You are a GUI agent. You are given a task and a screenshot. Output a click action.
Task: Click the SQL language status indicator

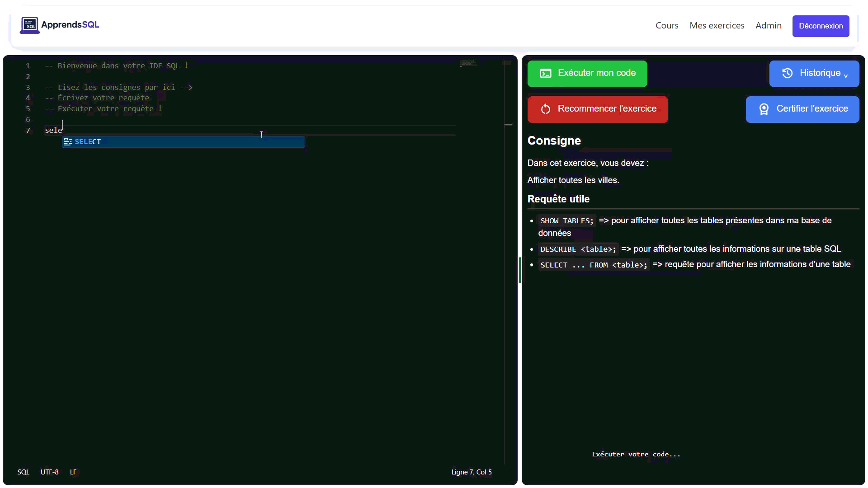23,472
